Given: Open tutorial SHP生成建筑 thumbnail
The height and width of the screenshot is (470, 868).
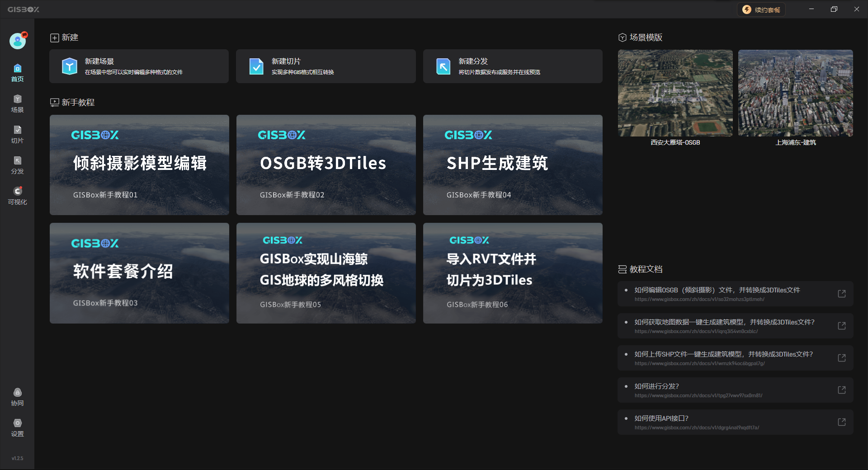Looking at the screenshot, I should pos(513,165).
